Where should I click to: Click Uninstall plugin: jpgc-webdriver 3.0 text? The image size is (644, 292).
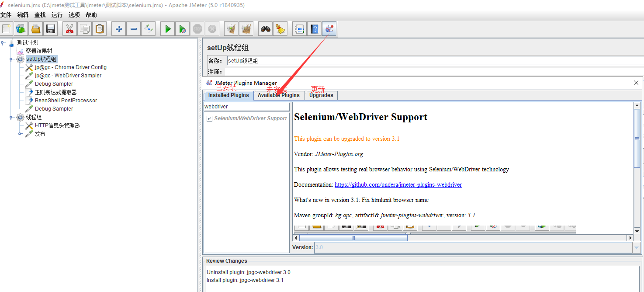248,272
